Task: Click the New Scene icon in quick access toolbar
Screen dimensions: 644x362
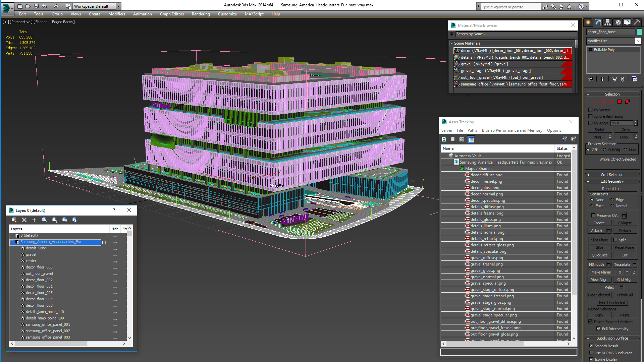Action: pyautogui.click(x=20, y=6)
